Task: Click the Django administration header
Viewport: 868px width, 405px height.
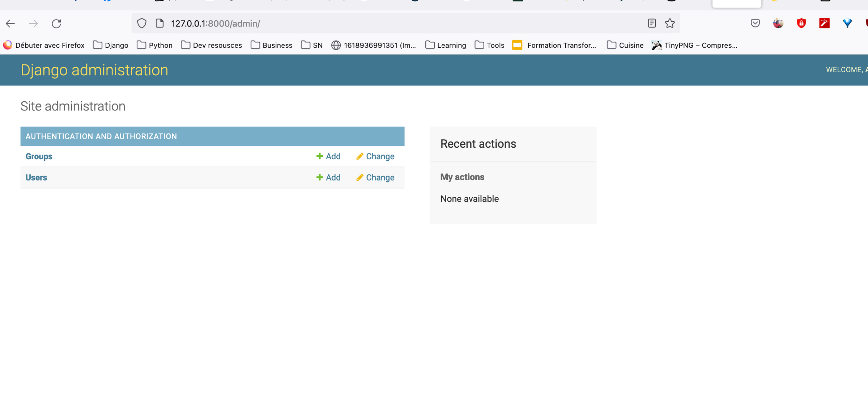Action: point(94,70)
